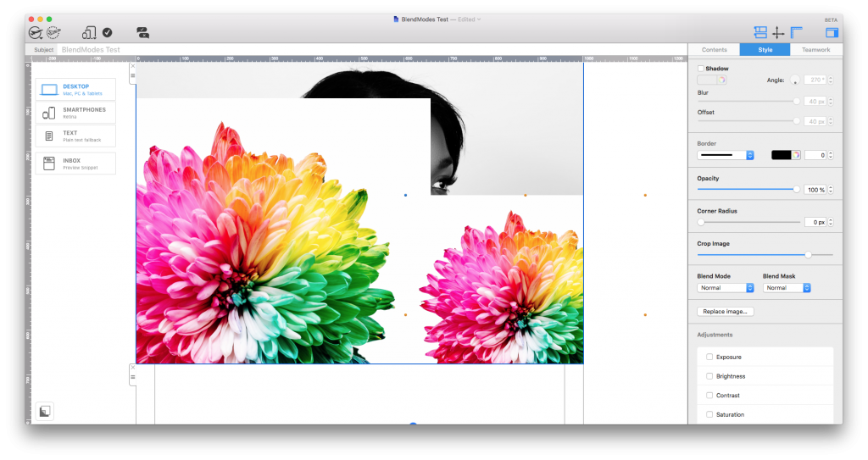
Task: Click the shadow angle 270° field
Action: coord(815,80)
